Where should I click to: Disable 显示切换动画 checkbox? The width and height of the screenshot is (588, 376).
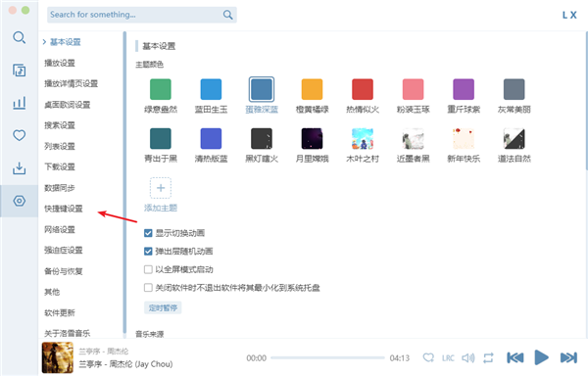pos(148,233)
